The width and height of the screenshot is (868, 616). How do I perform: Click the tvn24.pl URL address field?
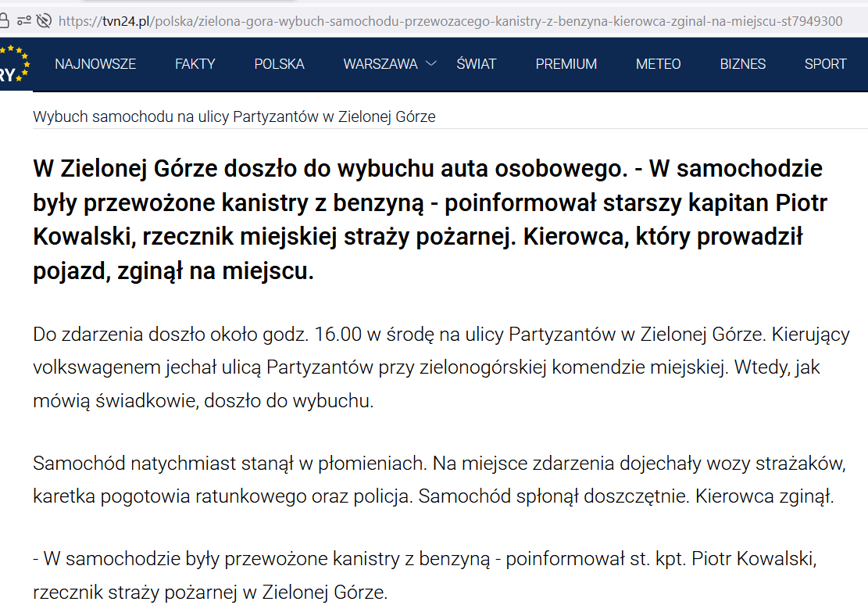(x=450, y=21)
